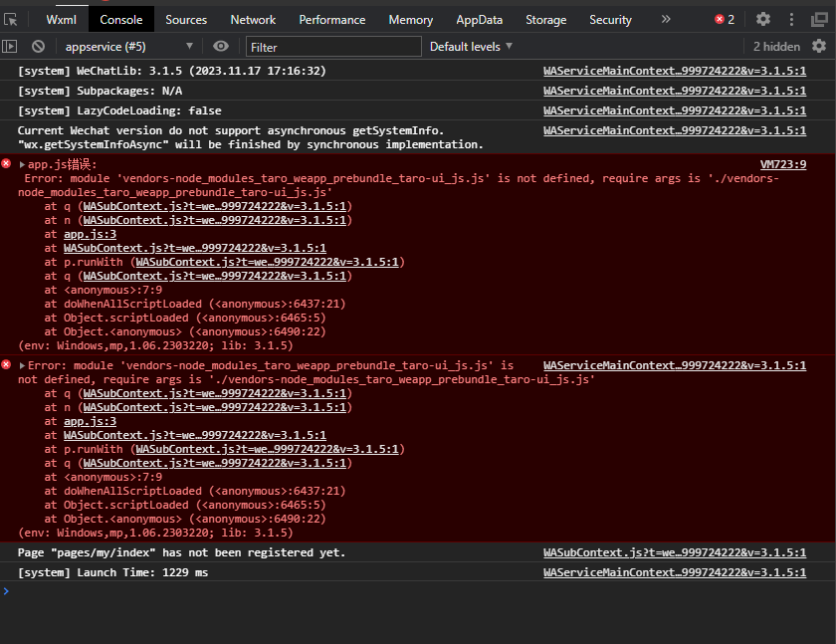Screen dimensions: 836x644
Task: Open the appservice (#5) context dropdown
Action: pos(128,46)
